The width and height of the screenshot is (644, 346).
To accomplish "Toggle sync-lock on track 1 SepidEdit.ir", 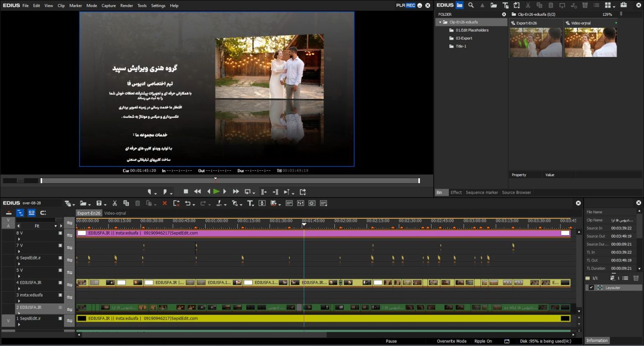I will coord(69,321).
